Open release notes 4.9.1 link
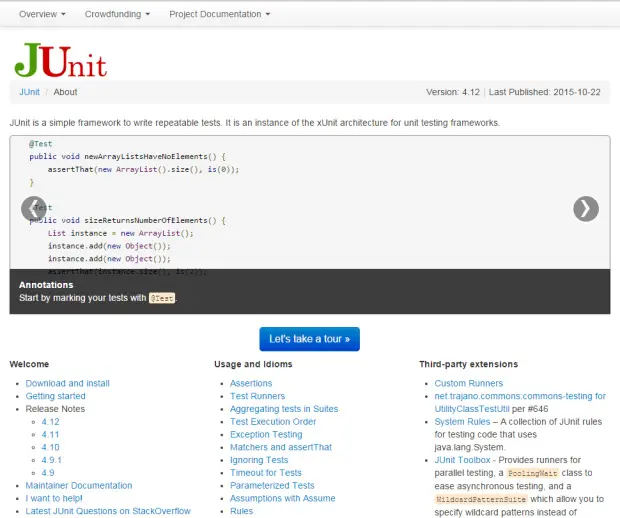The height and width of the screenshot is (518, 620). [52, 460]
